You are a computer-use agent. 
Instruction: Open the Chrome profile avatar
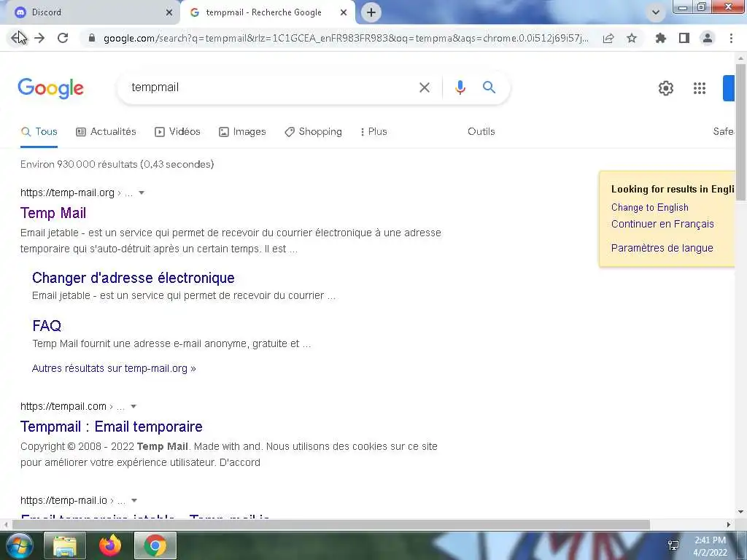[x=708, y=38]
